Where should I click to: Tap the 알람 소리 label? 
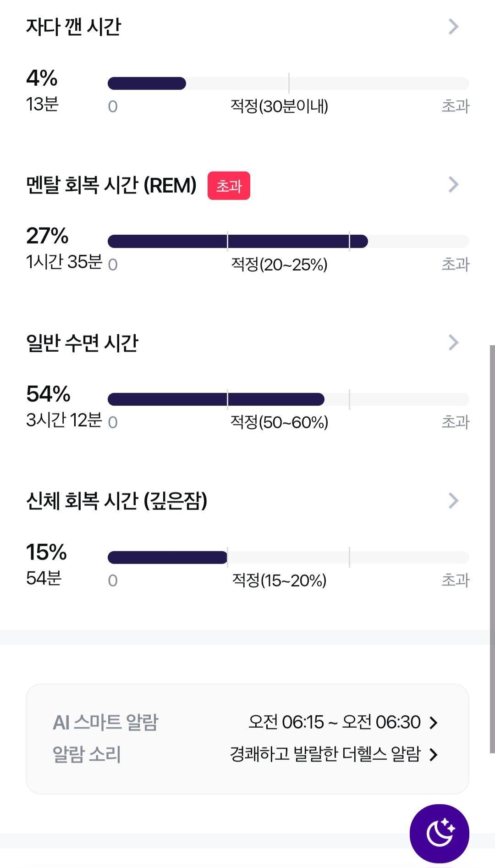(87, 754)
